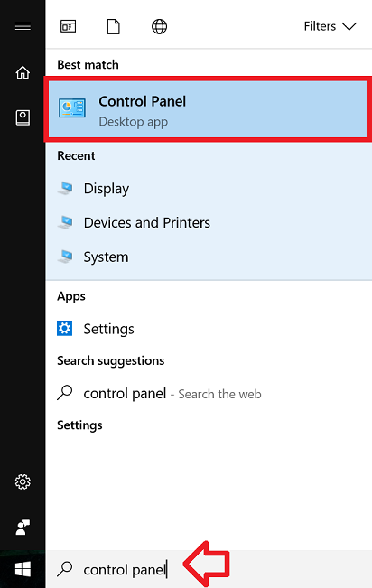Expand the Filters dropdown
This screenshot has width=372, height=588.
pyautogui.click(x=330, y=26)
